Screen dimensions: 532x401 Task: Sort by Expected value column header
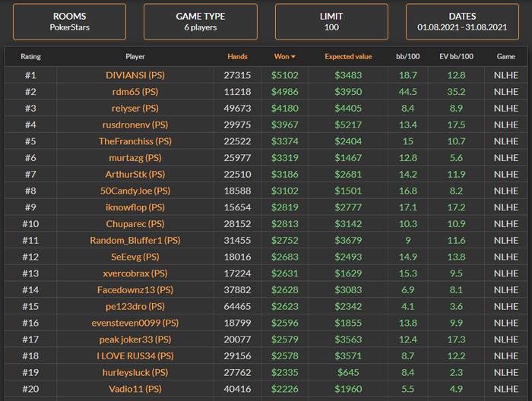(348, 56)
